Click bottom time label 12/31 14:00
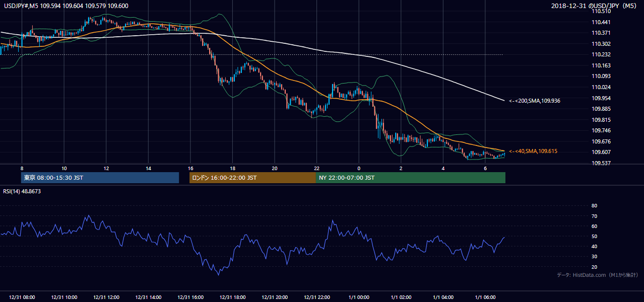This screenshot has width=644, height=302. (148, 297)
